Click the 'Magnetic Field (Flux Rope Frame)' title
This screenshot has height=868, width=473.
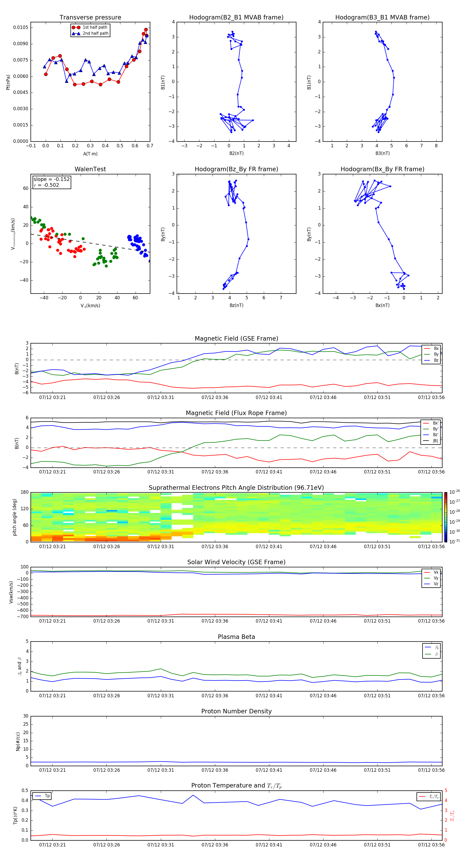236,413
